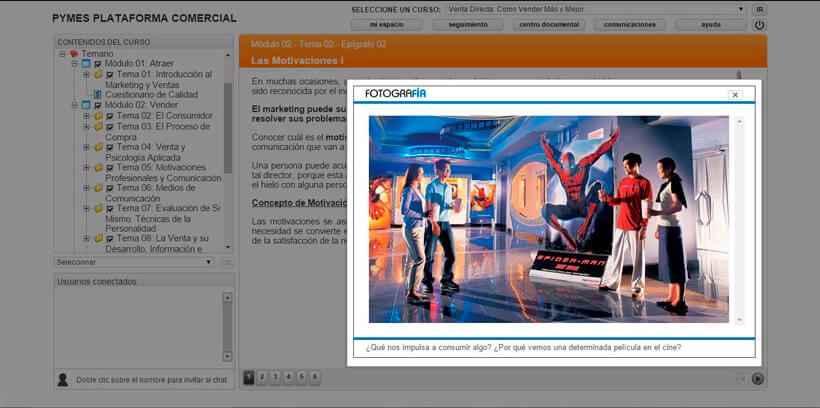Click Tema 06 folder icon
The width and height of the screenshot is (820, 408).
pos(98,188)
